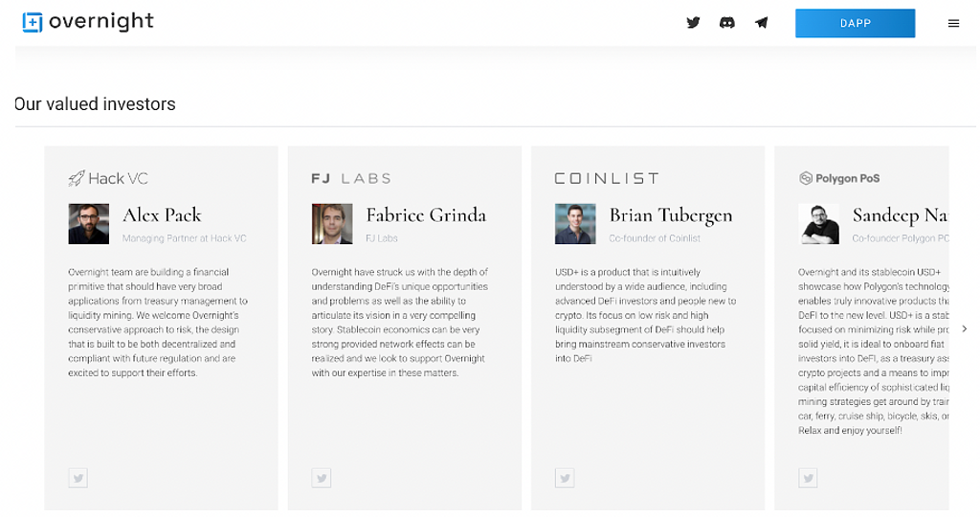This screenshot has width=980, height=517.
Task: Click the CoinList logo
Action: [607, 178]
